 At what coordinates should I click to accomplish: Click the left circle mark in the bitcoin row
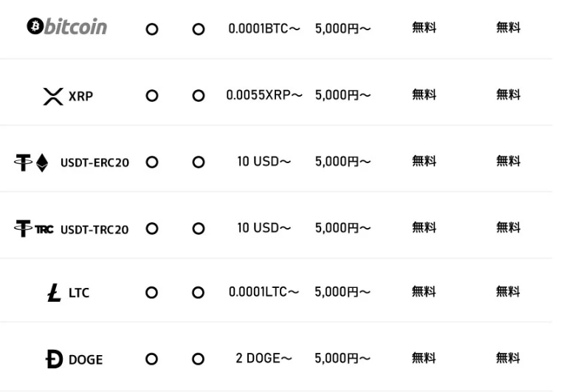pyautogui.click(x=151, y=30)
